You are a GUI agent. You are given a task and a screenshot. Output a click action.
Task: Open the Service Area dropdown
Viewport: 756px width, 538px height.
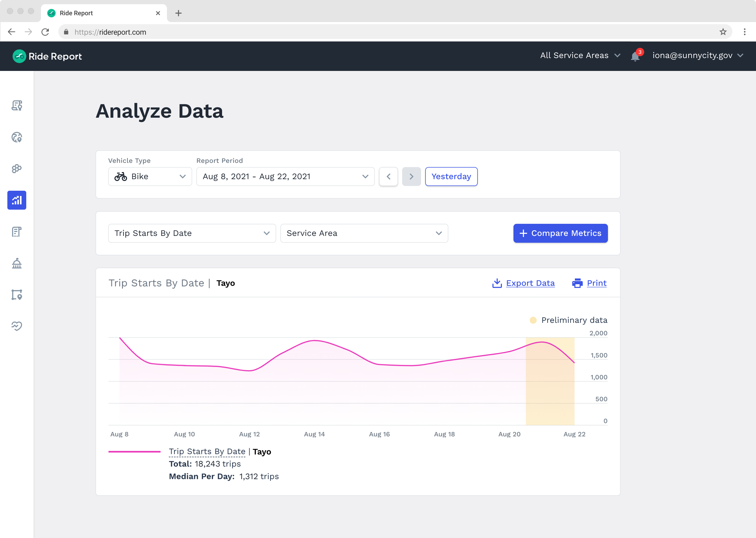[x=364, y=233]
